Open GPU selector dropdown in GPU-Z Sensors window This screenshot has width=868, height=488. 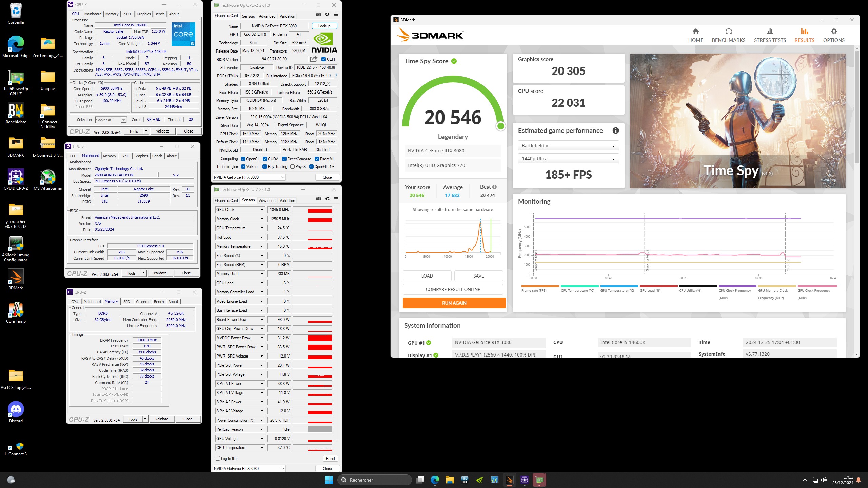coord(249,468)
